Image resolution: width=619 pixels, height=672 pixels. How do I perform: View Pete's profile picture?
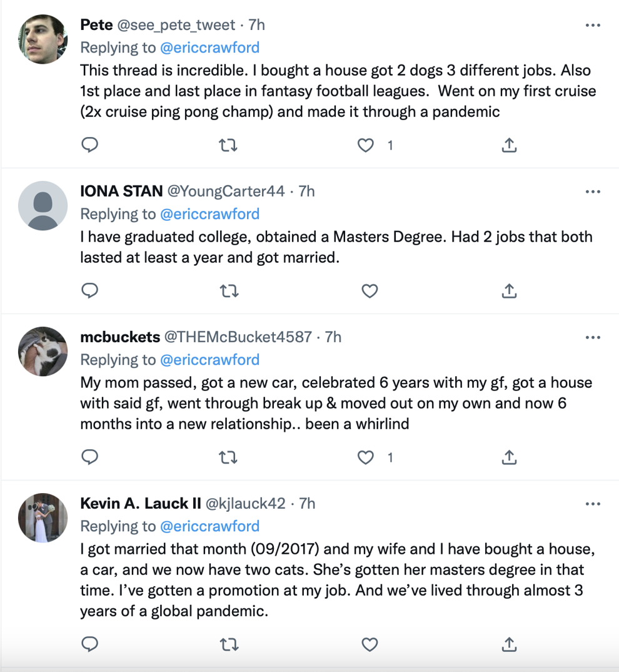[x=43, y=39]
